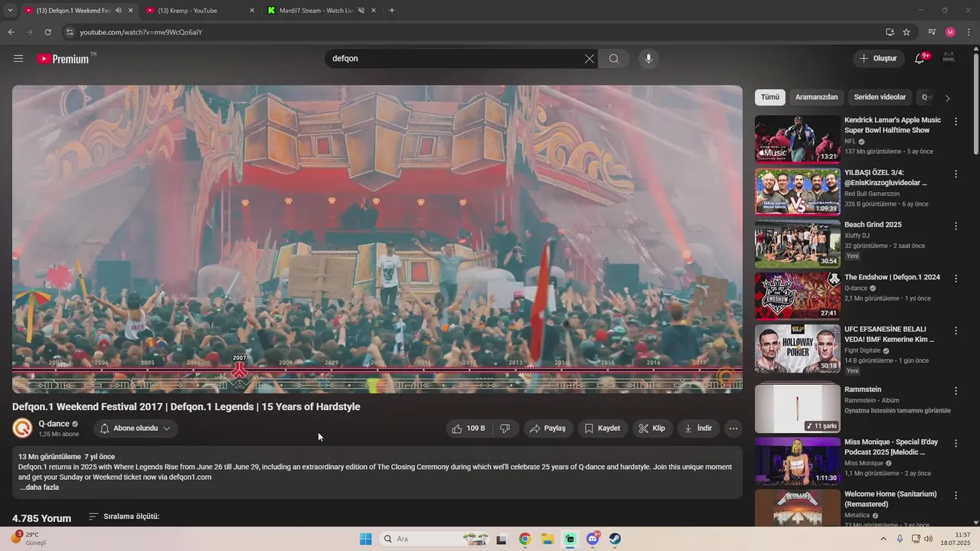Image resolution: width=980 pixels, height=551 pixels.
Task: Mute the Defqon.1 tab audio
Action: pos(118,11)
